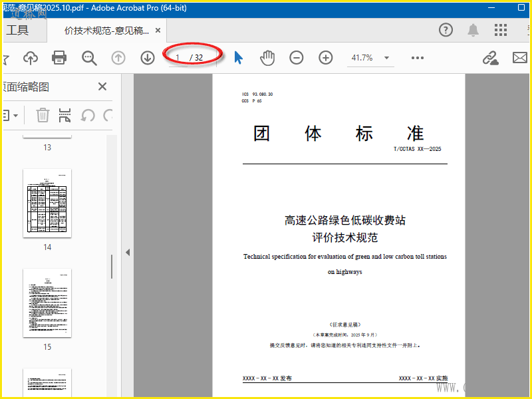Click the 41.7% zoom value field
The width and height of the screenshot is (532, 399).
click(x=362, y=58)
